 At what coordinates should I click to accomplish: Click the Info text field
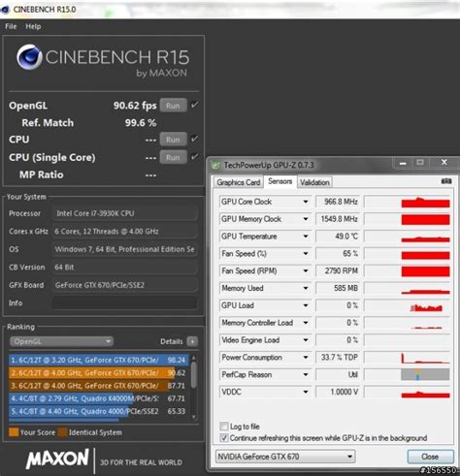124,303
